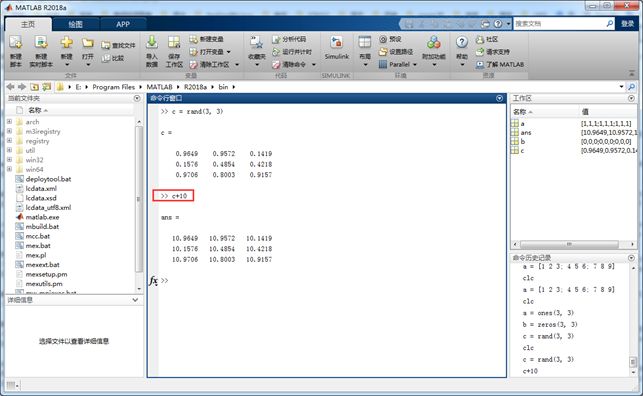The width and height of the screenshot is (643, 396).
Task: Open Preferences gear icon
Action: point(383,39)
